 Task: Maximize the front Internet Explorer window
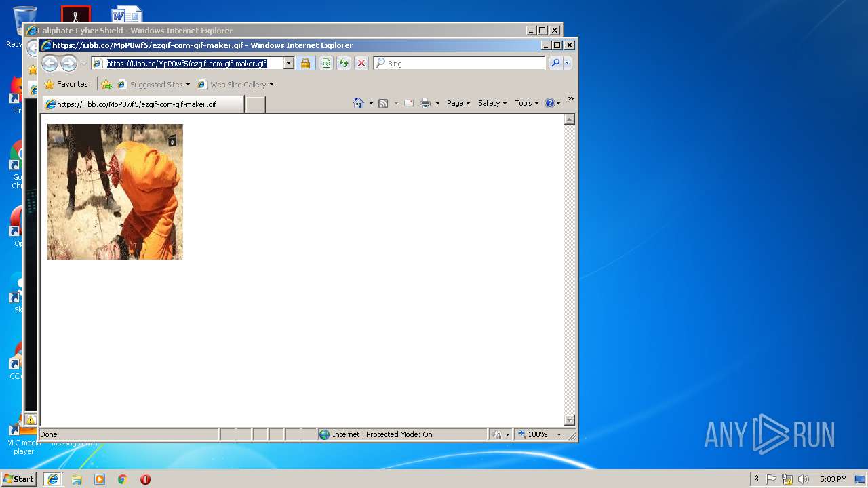[557, 45]
